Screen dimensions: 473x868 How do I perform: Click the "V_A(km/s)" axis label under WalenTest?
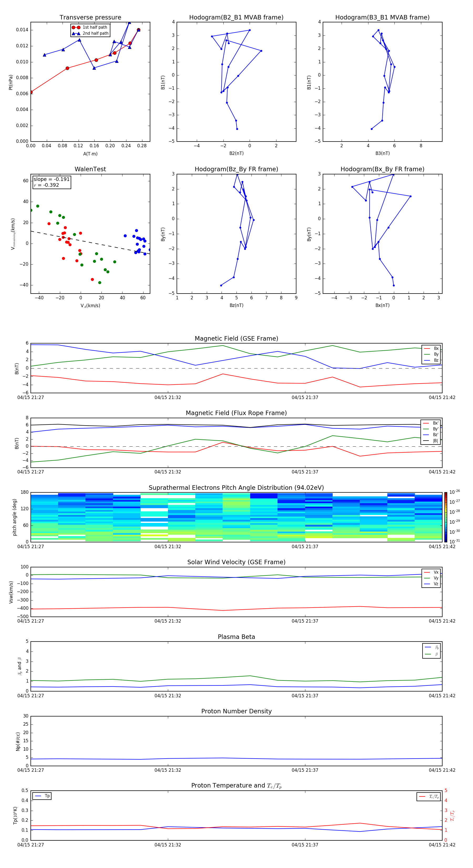(90, 306)
